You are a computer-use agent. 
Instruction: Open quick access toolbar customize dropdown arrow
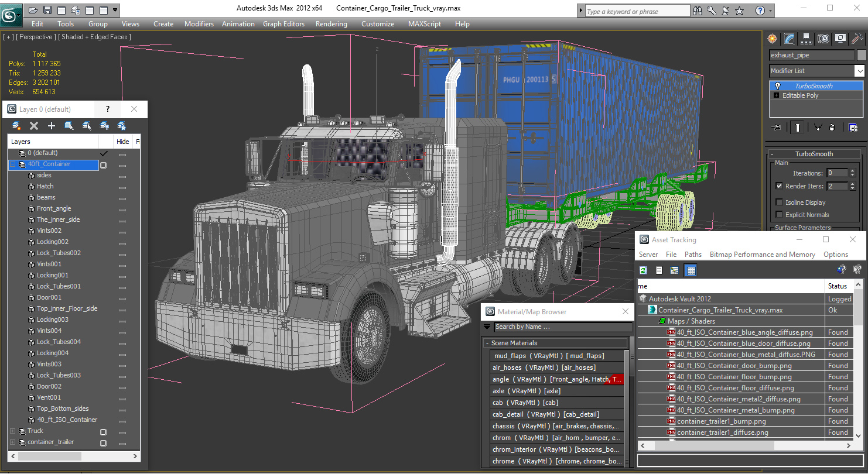coord(115,10)
